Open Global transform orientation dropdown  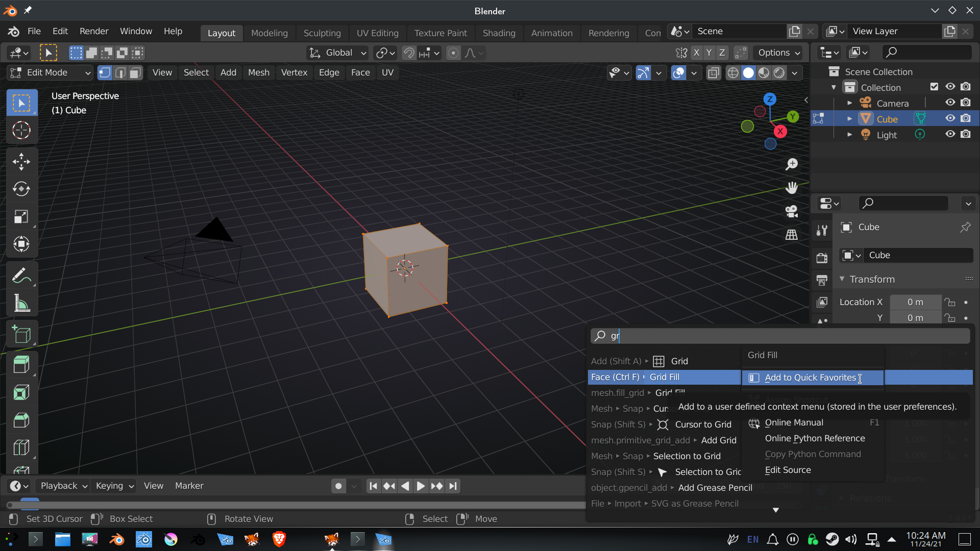337,53
